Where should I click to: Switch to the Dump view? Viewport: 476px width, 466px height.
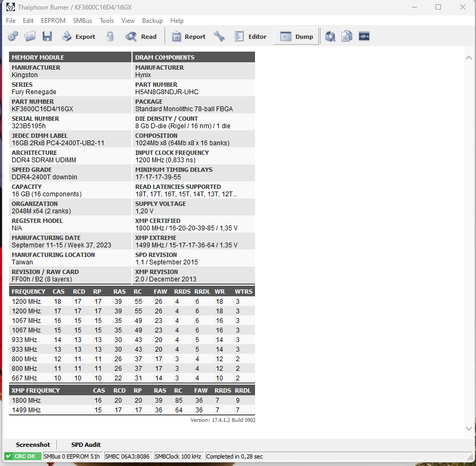tap(296, 36)
